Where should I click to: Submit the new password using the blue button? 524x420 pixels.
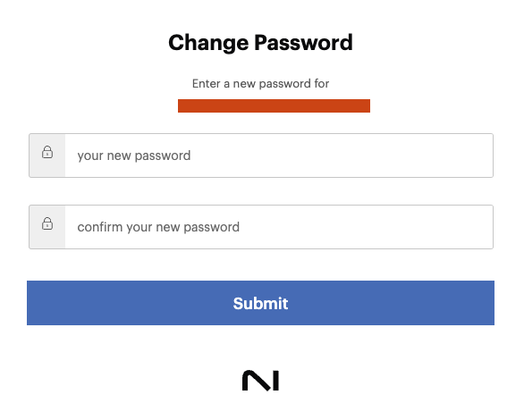point(260,303)
